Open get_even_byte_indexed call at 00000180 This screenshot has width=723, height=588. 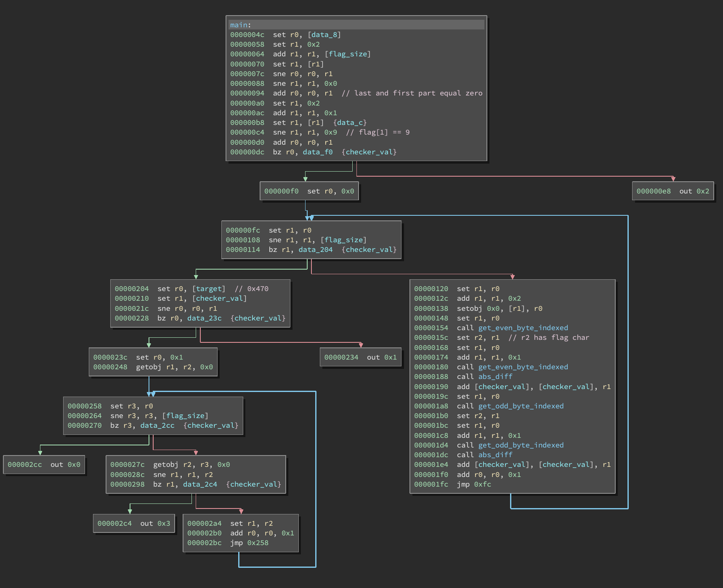click(x=523, y=367)
